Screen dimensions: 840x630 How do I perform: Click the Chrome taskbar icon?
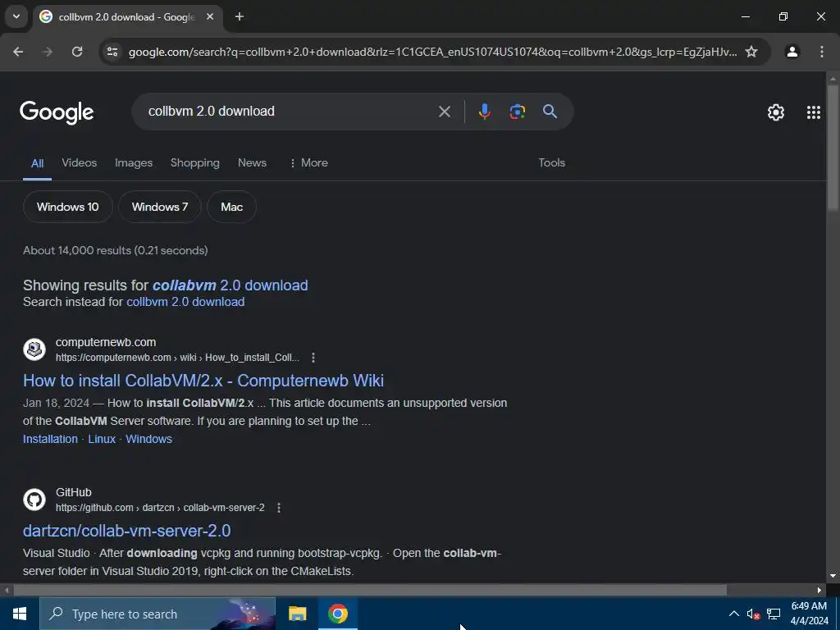(x=338, y=614)
